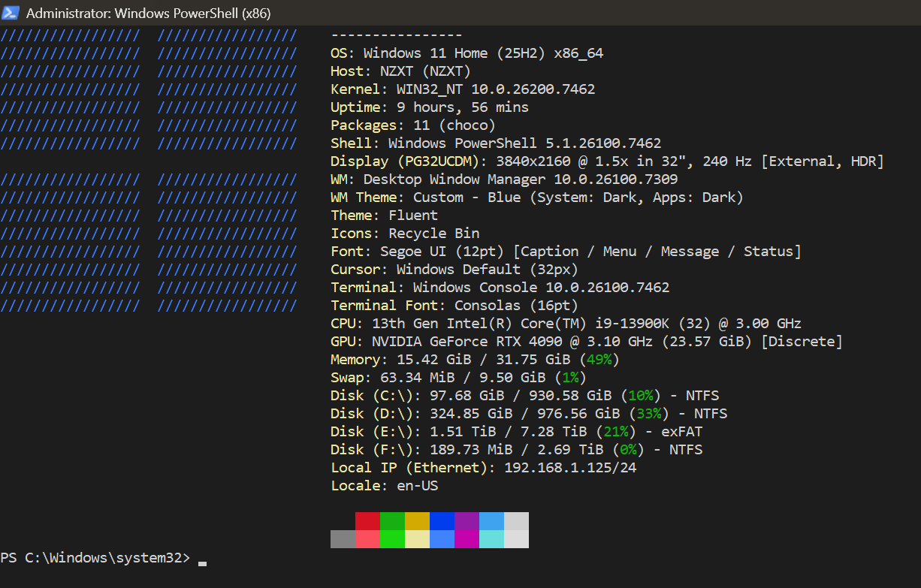The image size is (921, 588).
Task: Click the dark blue swatch in top row
Action: click(x=442, y=521)
